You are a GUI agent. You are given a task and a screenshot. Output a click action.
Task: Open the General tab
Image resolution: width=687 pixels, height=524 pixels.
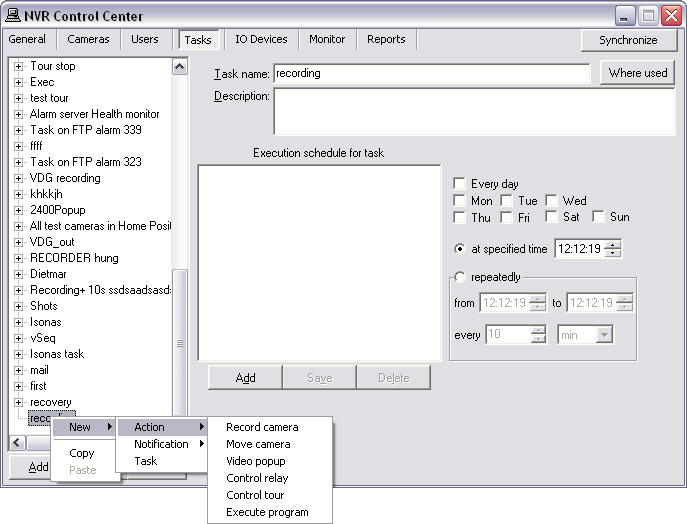[27, 39]
